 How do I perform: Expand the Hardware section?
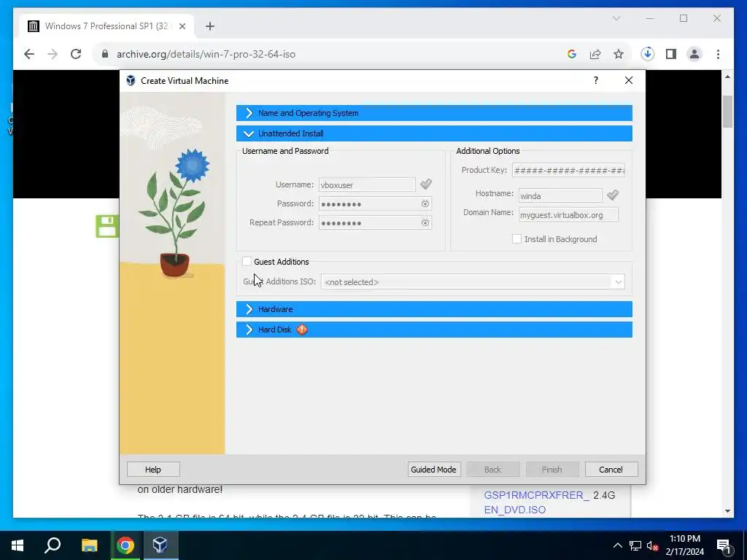coord(434,309)
